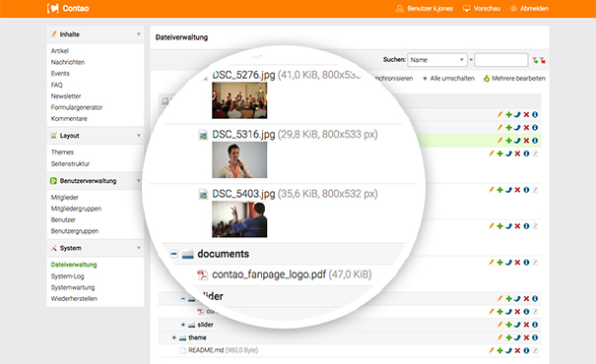This screenshot has width=596, height=364.
Task: Copy the slider folder with its green plus
Action: pyautogui.click(x=508, y=325)
